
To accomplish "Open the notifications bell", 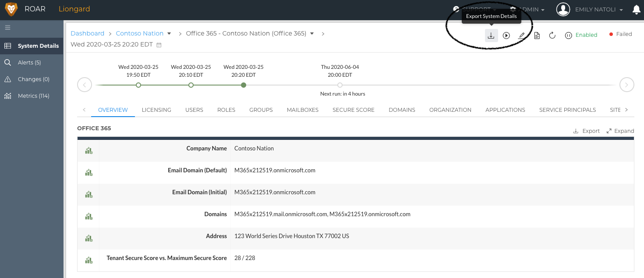I will click(637, 10).
